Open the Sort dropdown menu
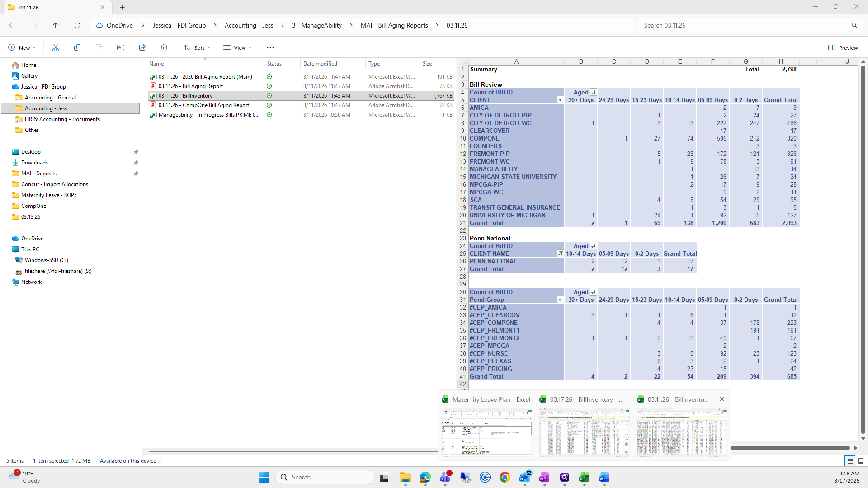Viewport: 868px width, 488px height. [x=197, y=47]
